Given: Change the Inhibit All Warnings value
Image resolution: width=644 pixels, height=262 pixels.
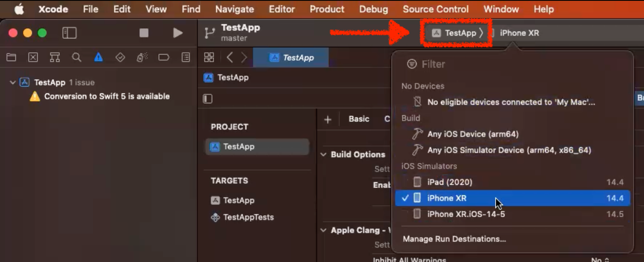Looking at the screenshot, I should [600, 260].
